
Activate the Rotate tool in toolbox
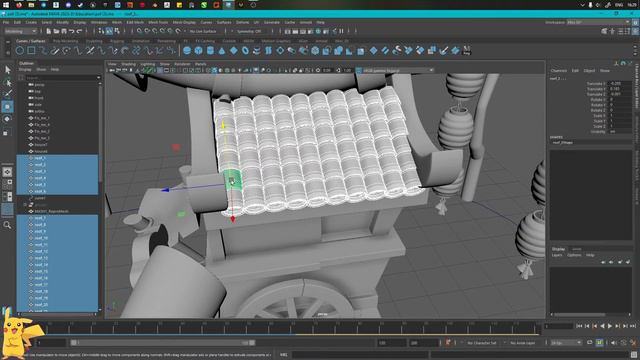coord(8,119)
